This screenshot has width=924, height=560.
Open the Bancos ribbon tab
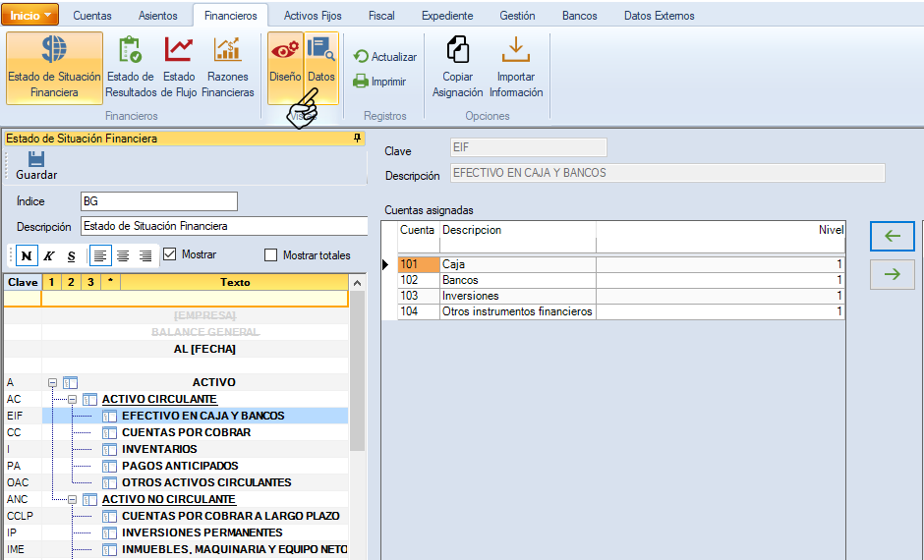[x=579, y=16]
